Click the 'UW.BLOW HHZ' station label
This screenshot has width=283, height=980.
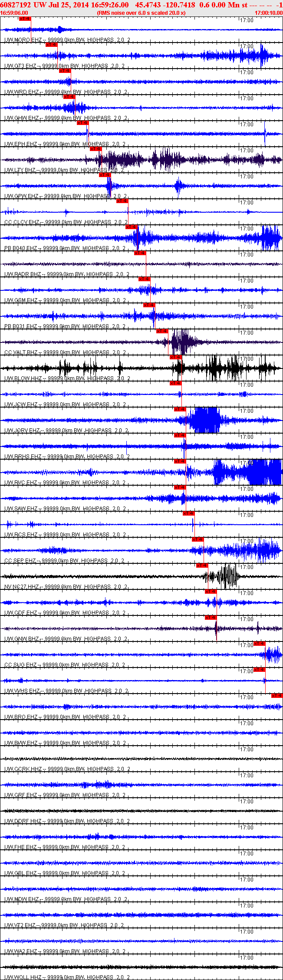[x=23, y=378]
